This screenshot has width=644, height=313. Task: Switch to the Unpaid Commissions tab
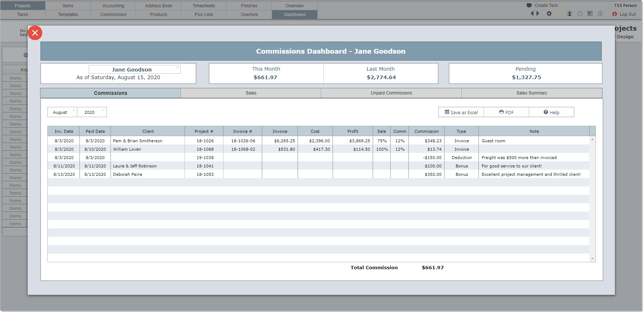(x=391, y=93)
